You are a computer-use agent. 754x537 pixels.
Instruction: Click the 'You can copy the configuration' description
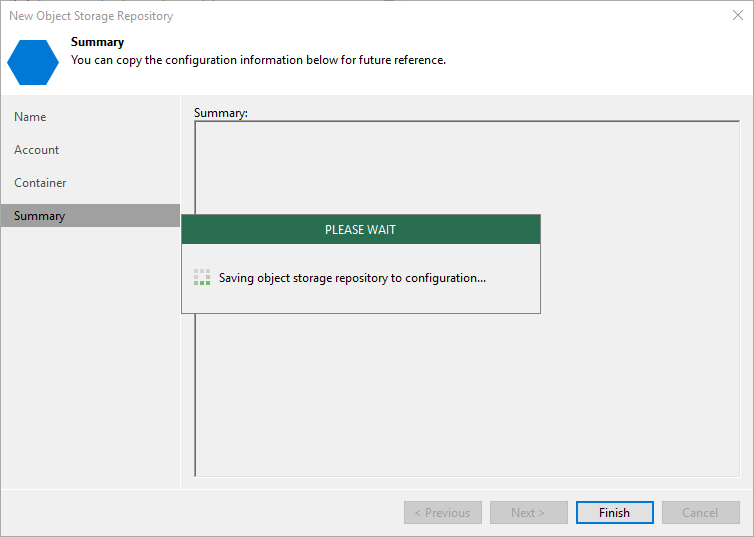tap(258, 60)
